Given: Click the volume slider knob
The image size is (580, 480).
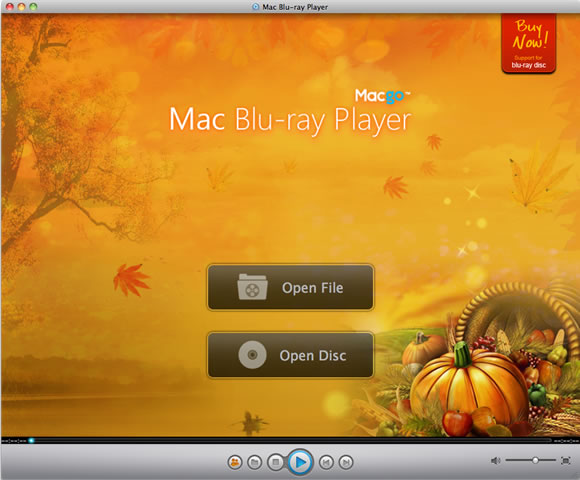Looking at the screenshot, I should click(x=535, y=460).
